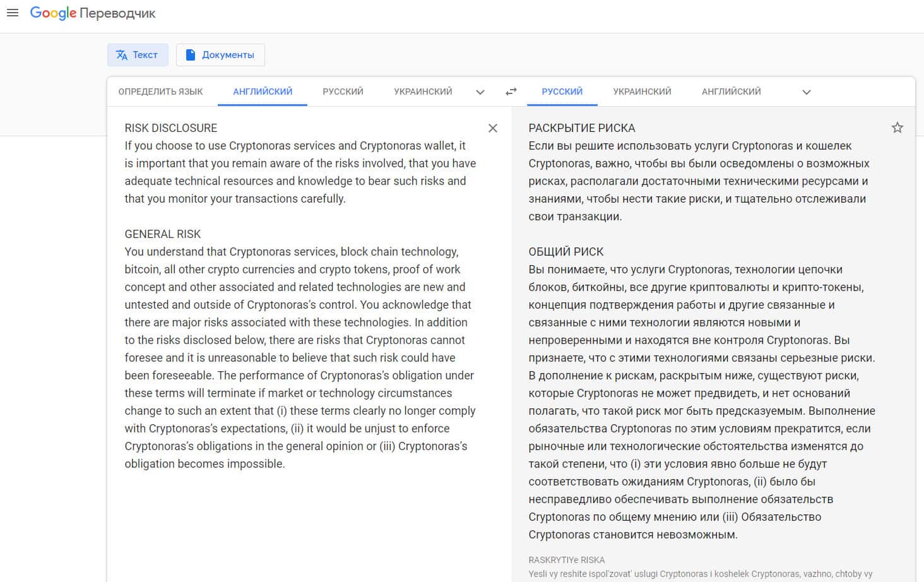Expand the target language list

tap(807, 92)
